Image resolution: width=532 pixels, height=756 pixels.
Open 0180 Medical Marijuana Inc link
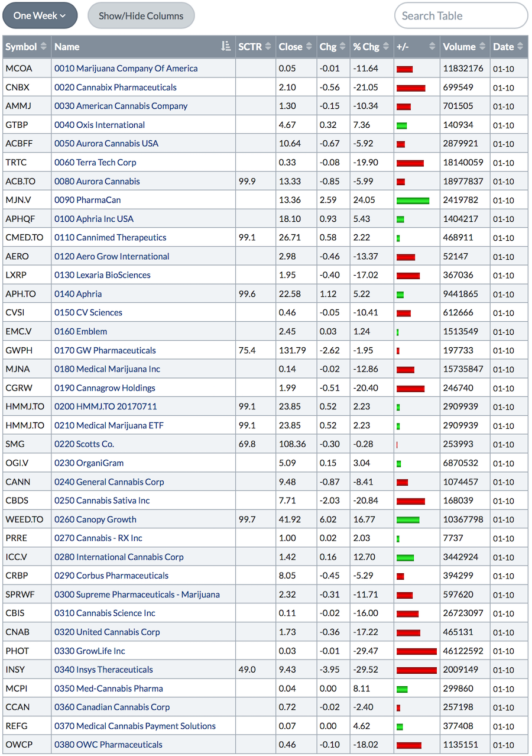click(x=107, y=369)
